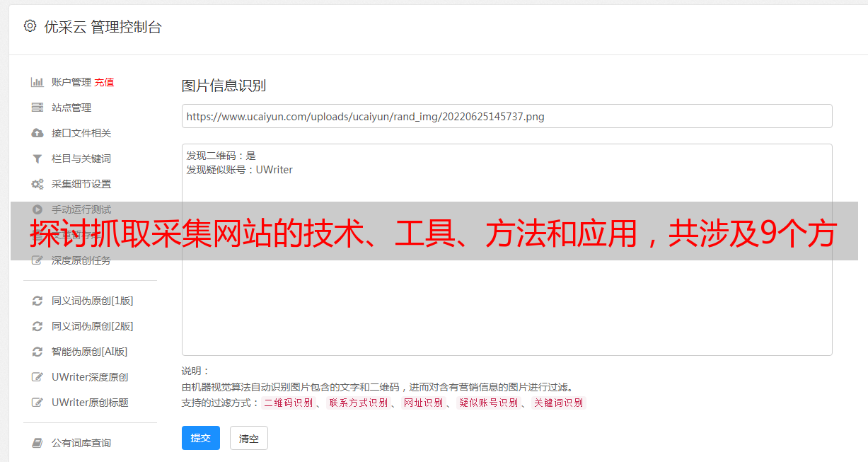The width and height of the screenshot is (868, 462).
Task: Click the 图片信息识别 heading
Action: (x=224, y=86)
